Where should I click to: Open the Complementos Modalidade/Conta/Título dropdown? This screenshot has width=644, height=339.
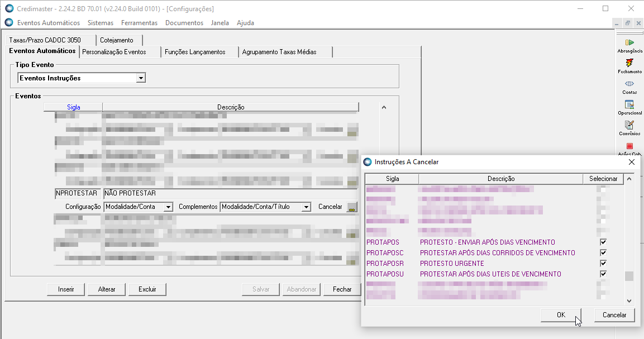(x=306, y=207)
